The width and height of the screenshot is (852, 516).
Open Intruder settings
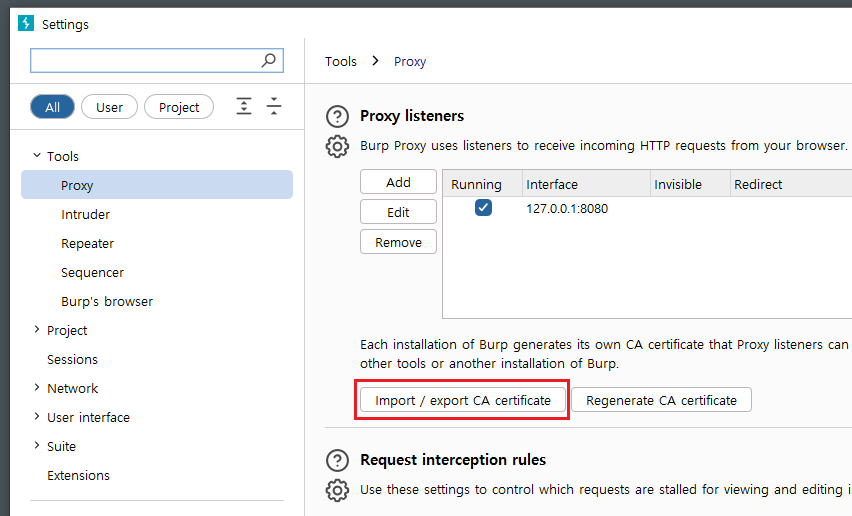click(85, 215)
